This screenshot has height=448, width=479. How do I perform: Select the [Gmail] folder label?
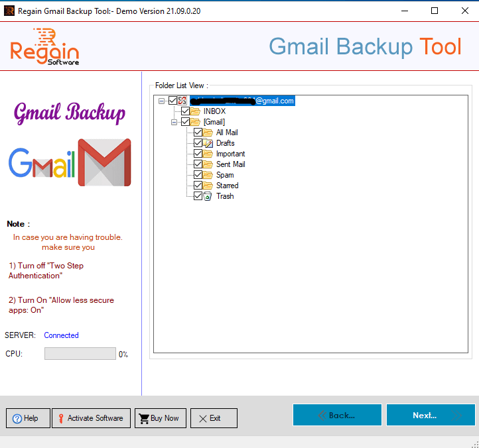[214, 122]
